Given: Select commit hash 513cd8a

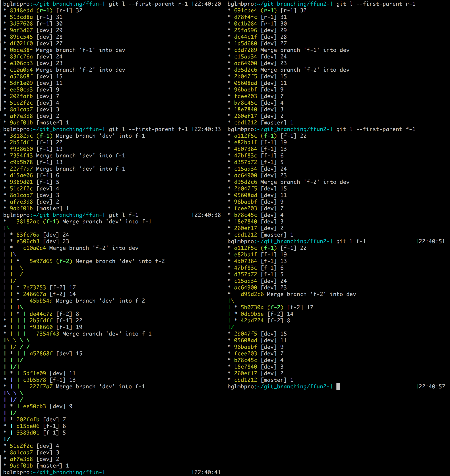Looking at the screenshot, I should click(x=21, y=17).
